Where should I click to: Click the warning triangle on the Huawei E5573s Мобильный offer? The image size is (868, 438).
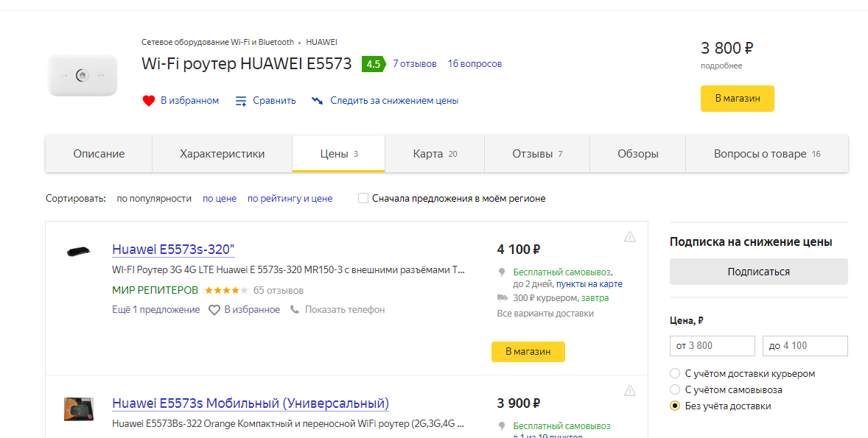[x=630, y=390]
